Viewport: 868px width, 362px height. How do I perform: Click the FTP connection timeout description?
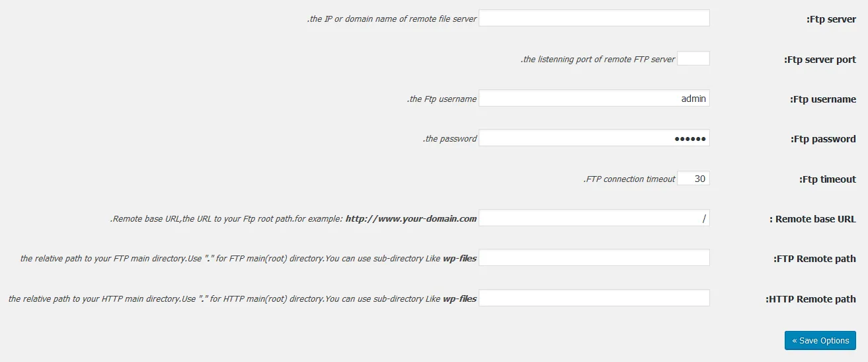click(x=629, y=179)
